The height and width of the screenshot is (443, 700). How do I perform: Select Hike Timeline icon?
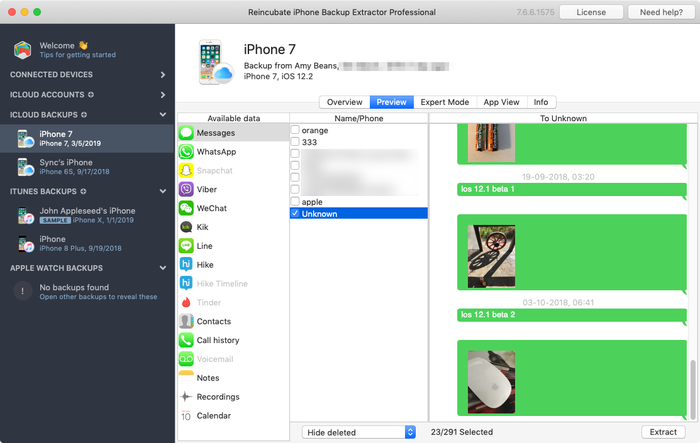(186, 283)
